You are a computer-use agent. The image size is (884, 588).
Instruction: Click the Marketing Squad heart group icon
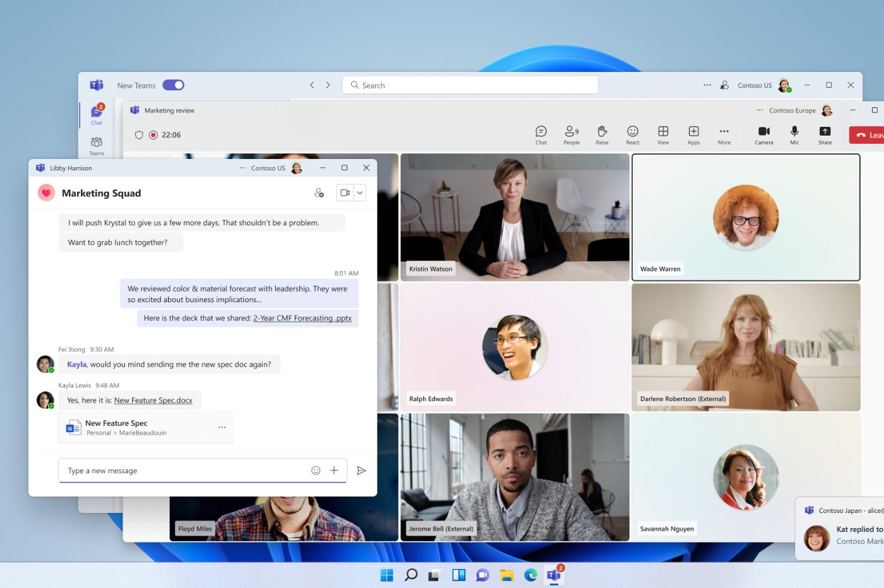[46, 193]
